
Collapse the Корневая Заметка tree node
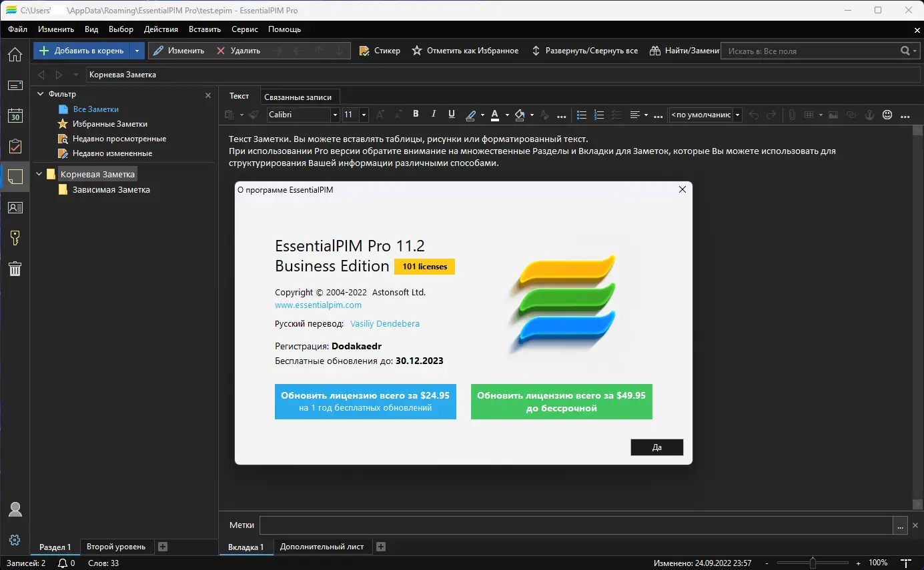(39, 174)
